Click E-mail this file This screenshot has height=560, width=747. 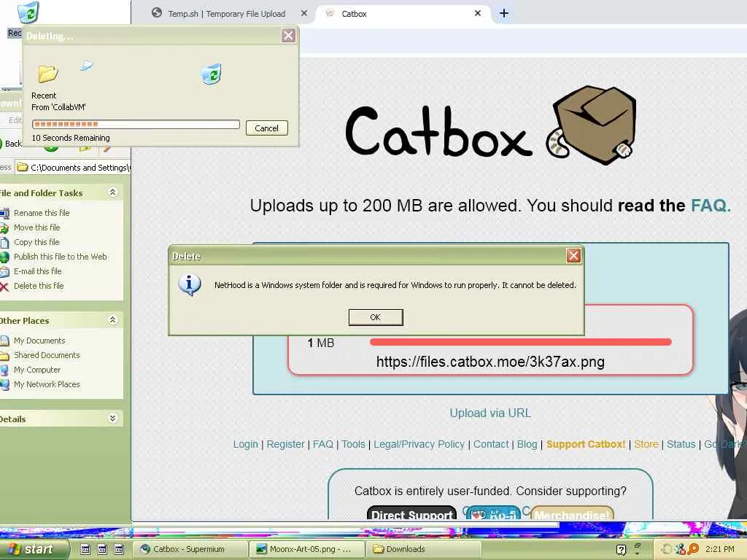pos(38,271)
